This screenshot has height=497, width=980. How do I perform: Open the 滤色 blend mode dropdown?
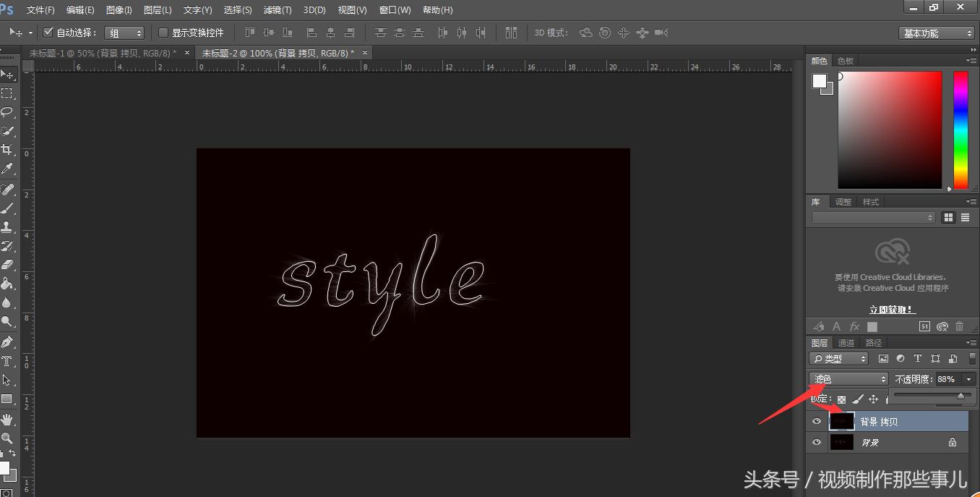848,378
